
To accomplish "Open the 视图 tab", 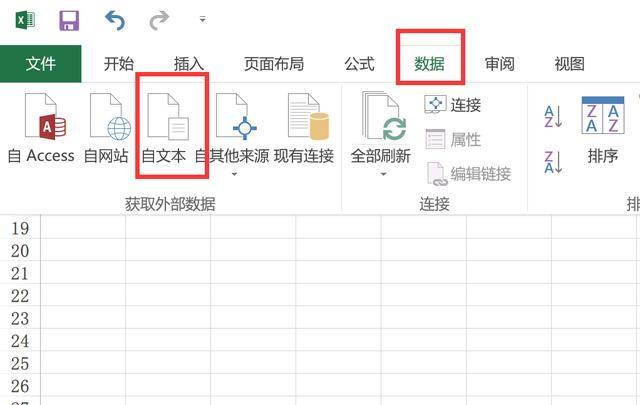I will [570, 64].
